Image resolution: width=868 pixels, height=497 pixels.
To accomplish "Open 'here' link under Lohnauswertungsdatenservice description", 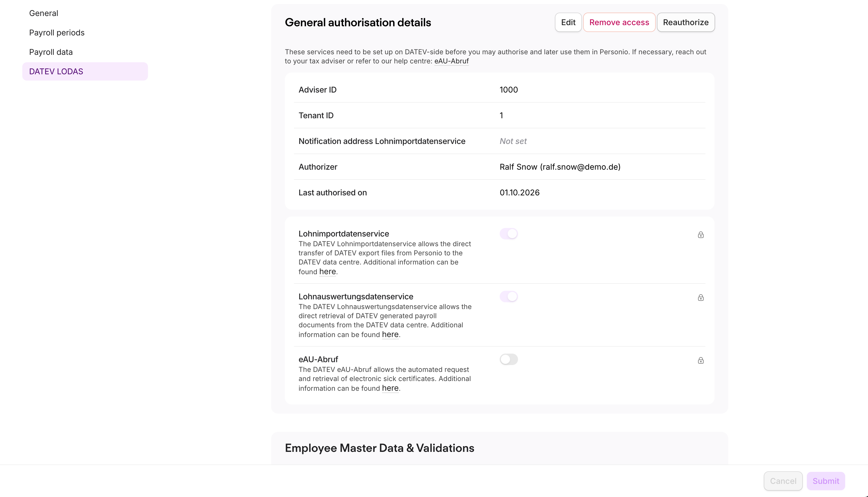I will [x=390, y=334].
